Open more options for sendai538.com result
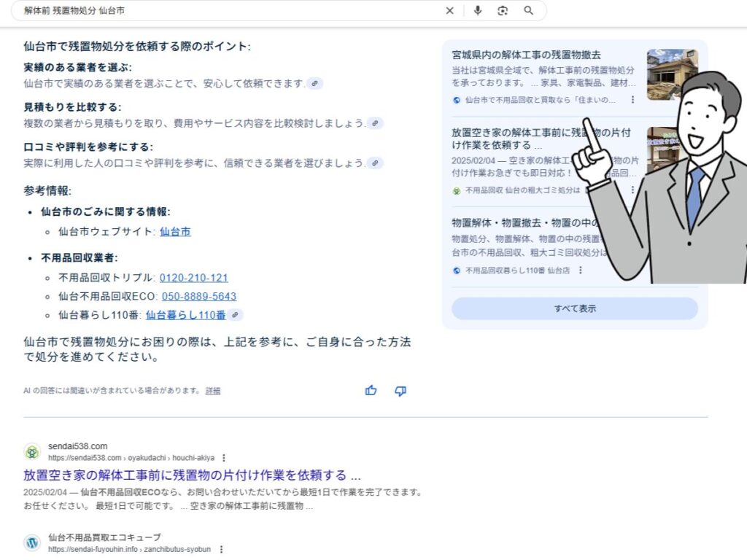The image size is (747, 560). pos(224,458)
